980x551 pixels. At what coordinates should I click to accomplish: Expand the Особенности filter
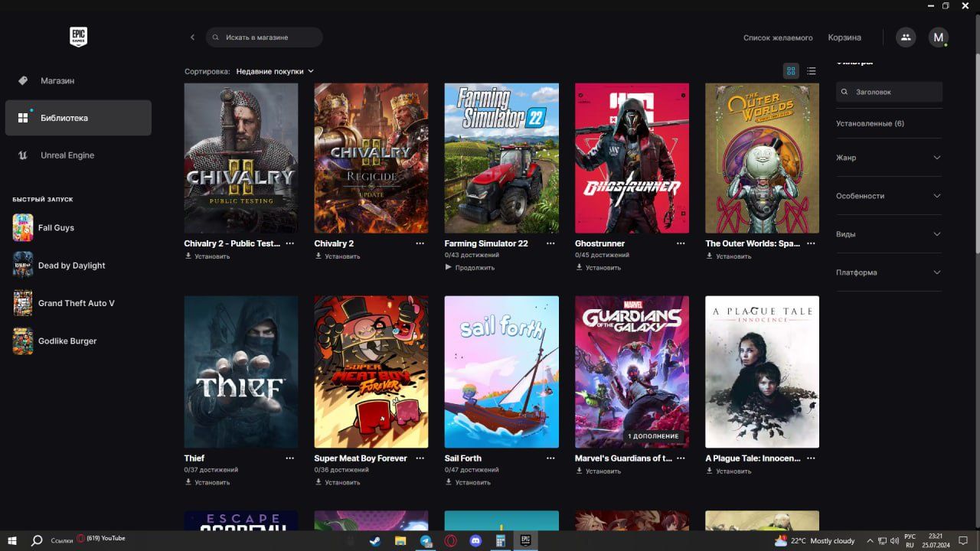point(889,196)
